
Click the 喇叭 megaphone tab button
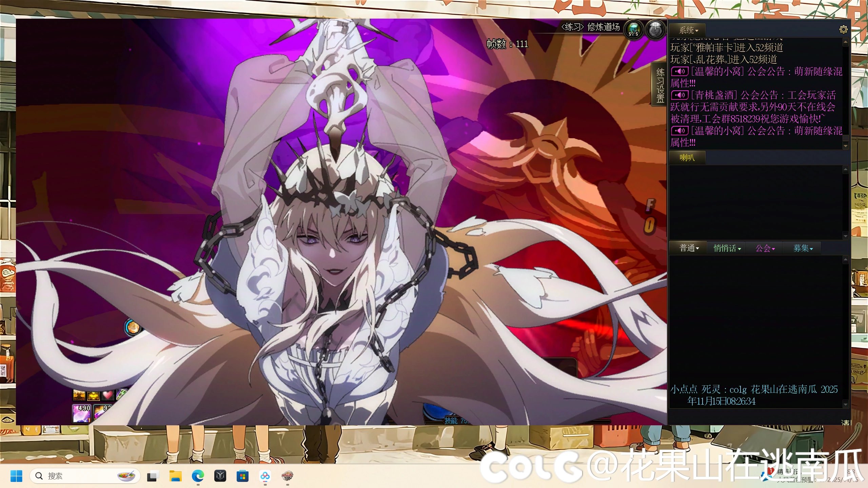tap(687, 158)
